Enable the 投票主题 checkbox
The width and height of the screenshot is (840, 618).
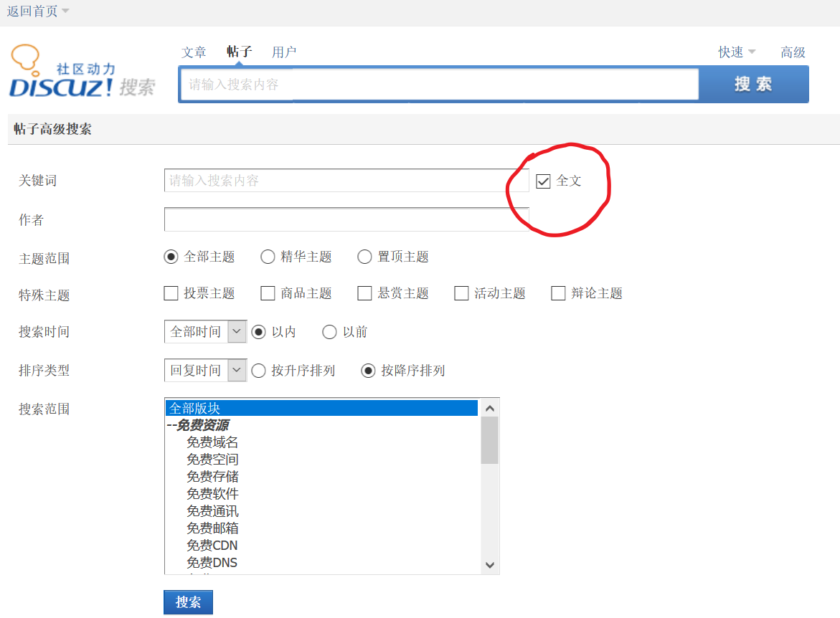tap(171, 293)
